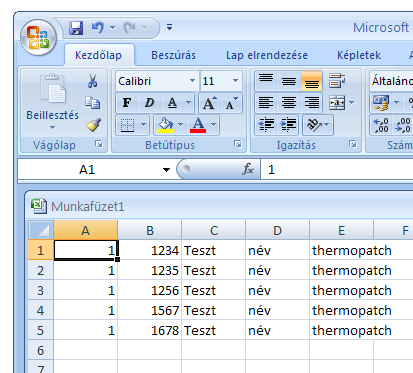
Task: Decrease font size with small A
Action: 231,103
